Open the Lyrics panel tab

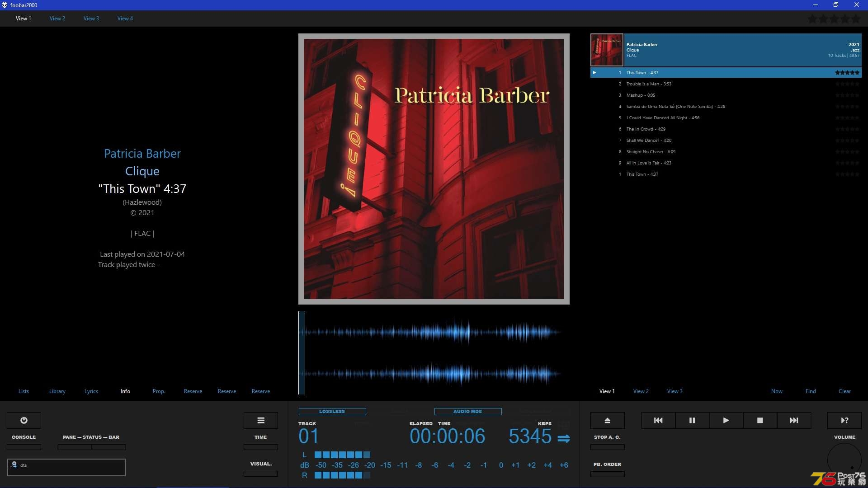click(91, 391)
